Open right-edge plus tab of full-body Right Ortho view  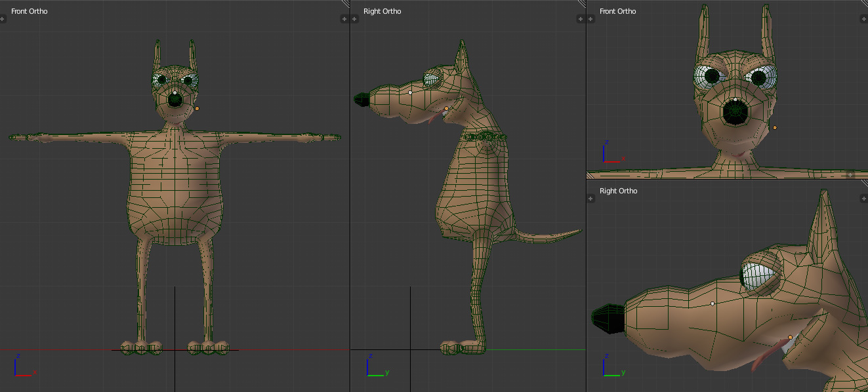(581, 19)
